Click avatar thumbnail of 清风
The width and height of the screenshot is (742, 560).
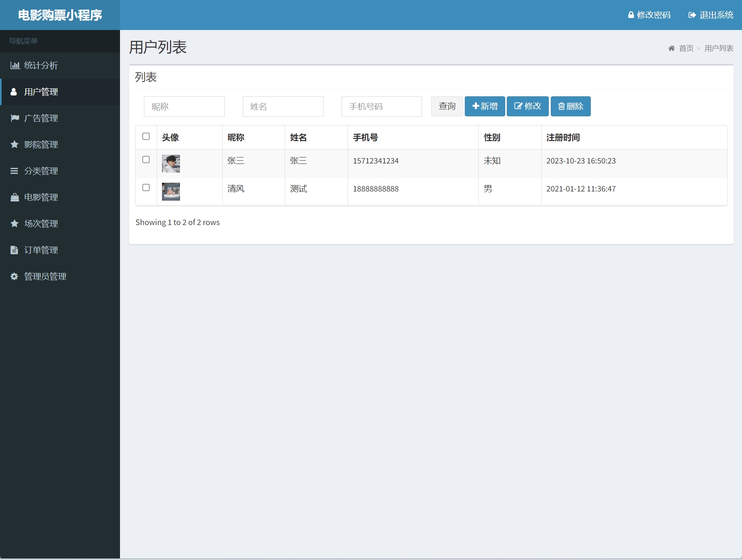pyautogui.click(x=171, y=191)
